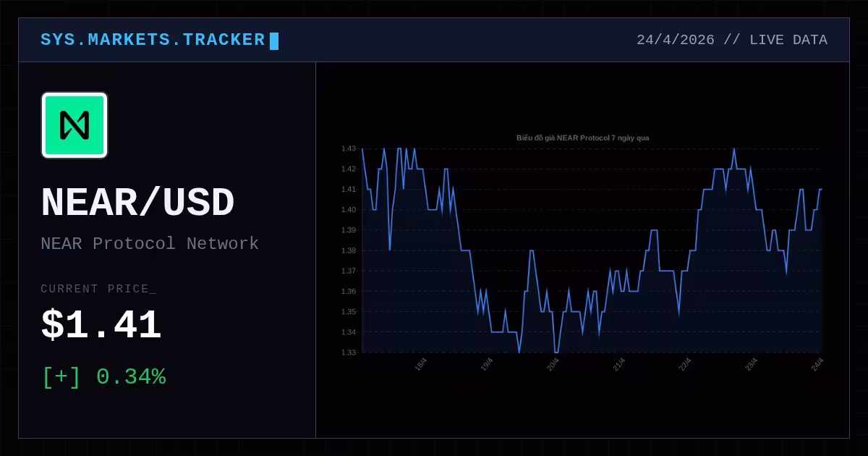Click the 1.38 y-axis label
This screenshot has height=456, width=868.
point(349,250)
